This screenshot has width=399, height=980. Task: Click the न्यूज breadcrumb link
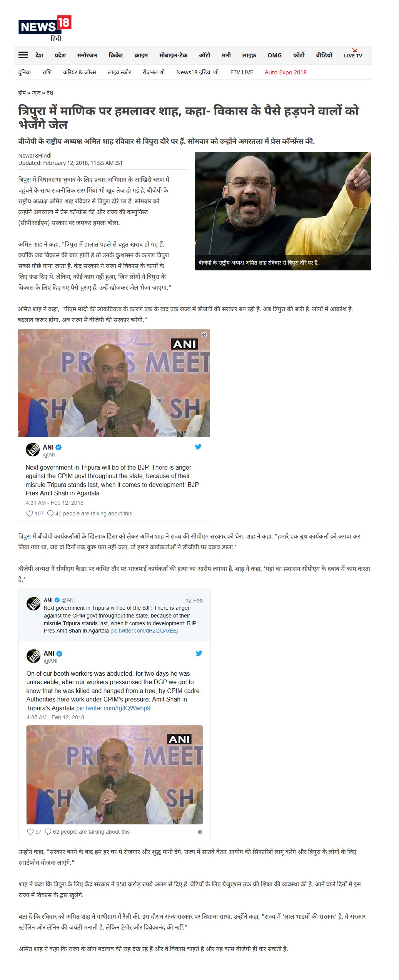[x=36, y=93]
